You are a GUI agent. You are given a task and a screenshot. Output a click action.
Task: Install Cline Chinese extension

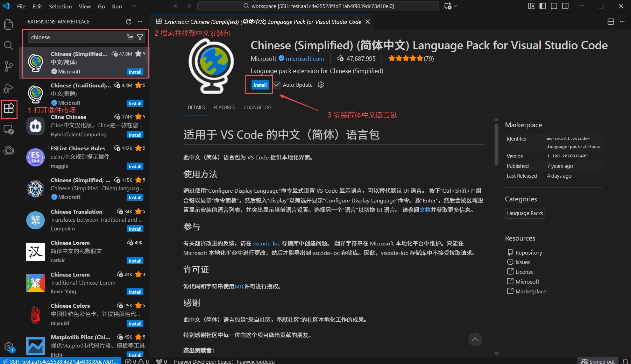[x=135, y=135]
